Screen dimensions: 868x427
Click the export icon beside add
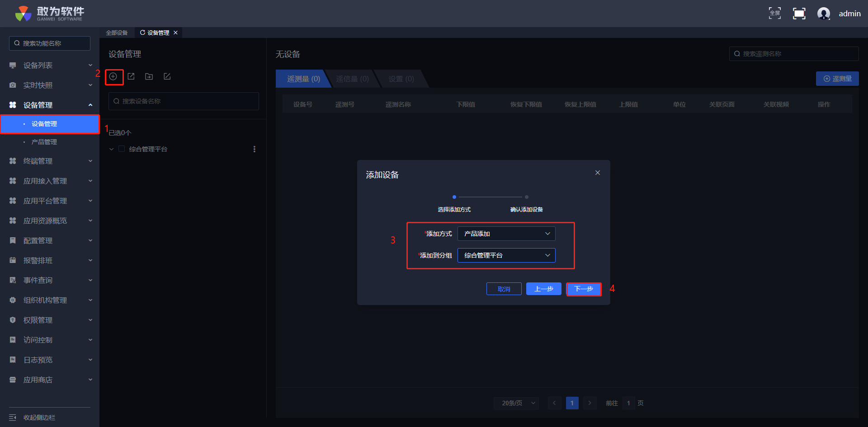coord(131,76)
